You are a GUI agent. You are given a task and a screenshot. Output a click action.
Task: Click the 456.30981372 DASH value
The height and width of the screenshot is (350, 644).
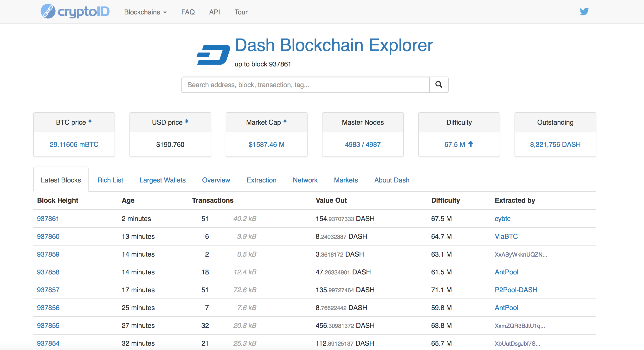click(345, 325)
